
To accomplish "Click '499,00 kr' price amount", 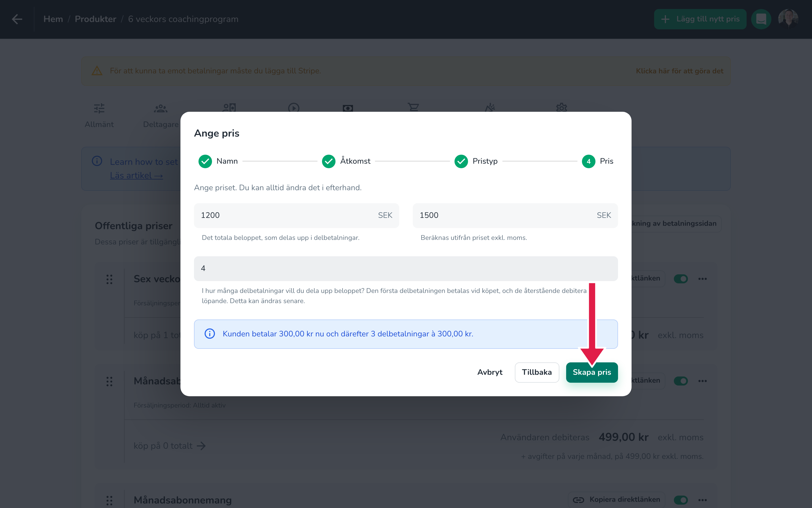I will pos(623,437).
